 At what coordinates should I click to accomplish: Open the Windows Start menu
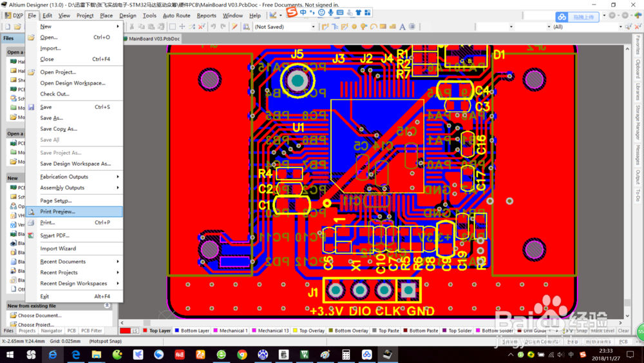10,355
